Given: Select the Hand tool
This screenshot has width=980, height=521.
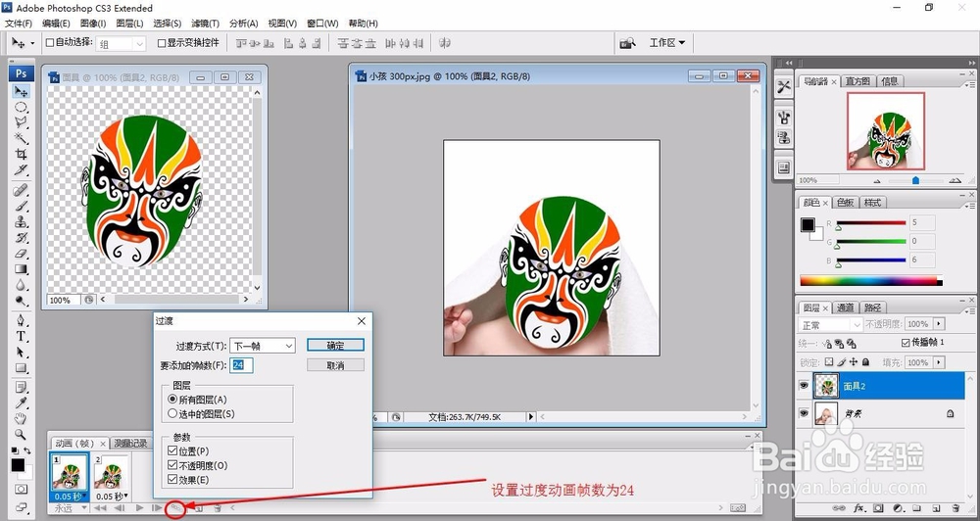Looking at the screenshot, I should point(21,418).
